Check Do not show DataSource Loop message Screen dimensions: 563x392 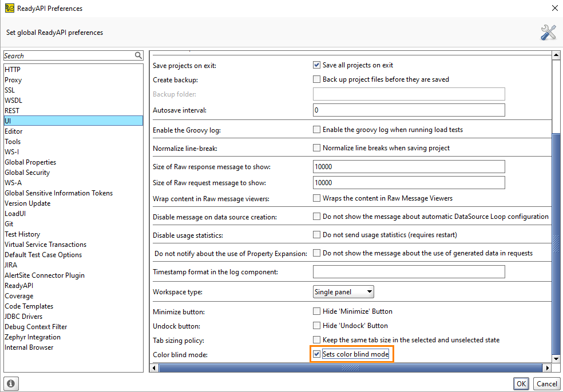[316, 216]
